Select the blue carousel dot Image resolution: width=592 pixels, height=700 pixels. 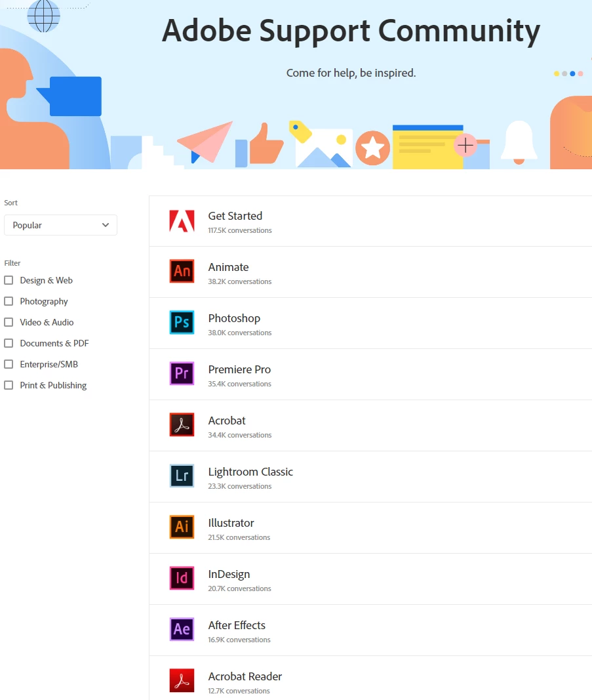tap(572, 73)
